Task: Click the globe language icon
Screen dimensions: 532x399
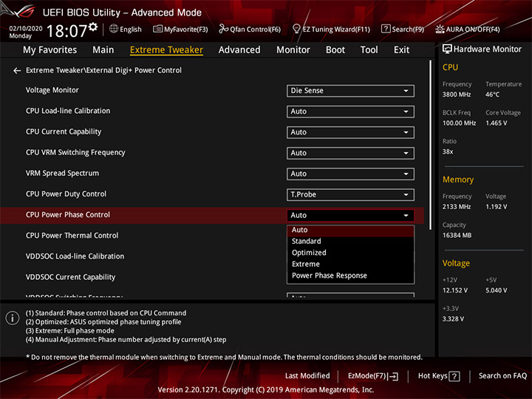Action: click(114, 29)
